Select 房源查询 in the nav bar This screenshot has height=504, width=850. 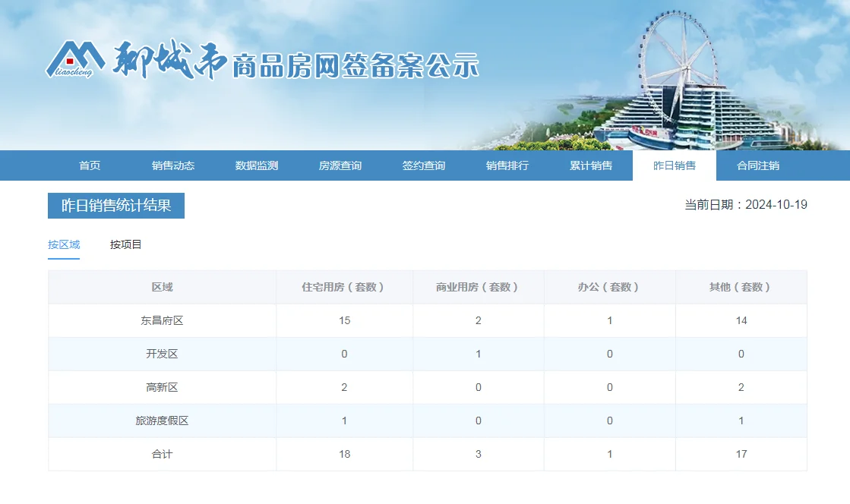point(340,165)
